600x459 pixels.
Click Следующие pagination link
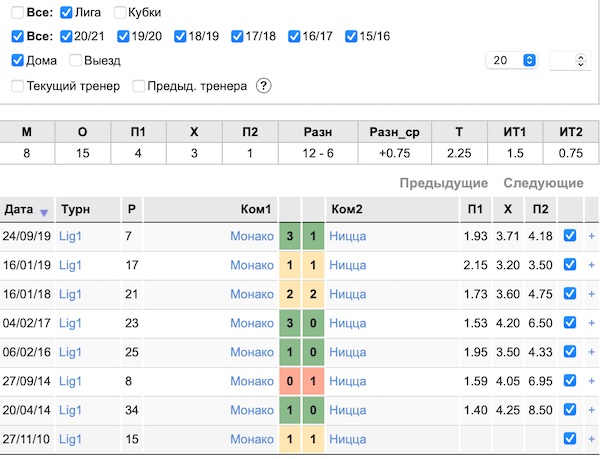(543, 183)
